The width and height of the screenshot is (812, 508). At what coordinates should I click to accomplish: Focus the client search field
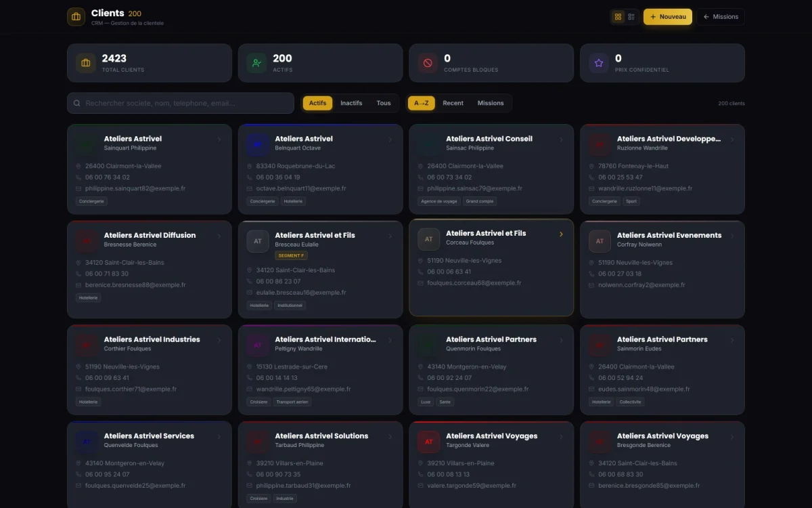point(181,103)
